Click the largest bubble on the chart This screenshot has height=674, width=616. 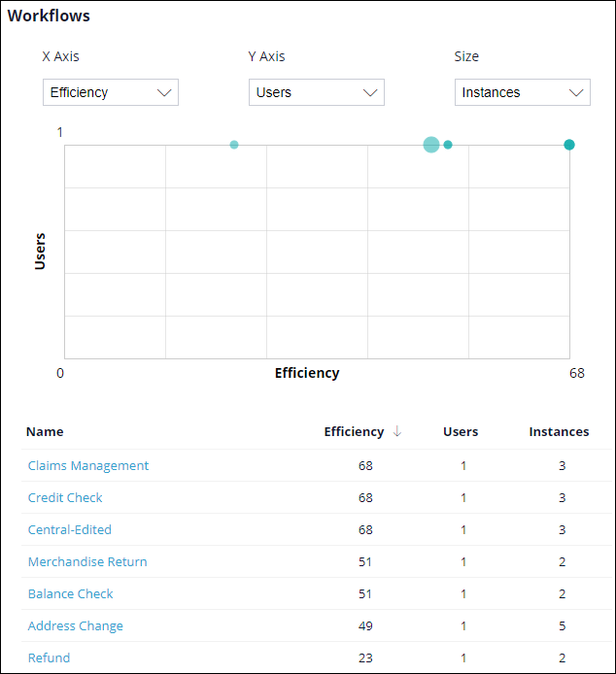(x=431, y=145)
